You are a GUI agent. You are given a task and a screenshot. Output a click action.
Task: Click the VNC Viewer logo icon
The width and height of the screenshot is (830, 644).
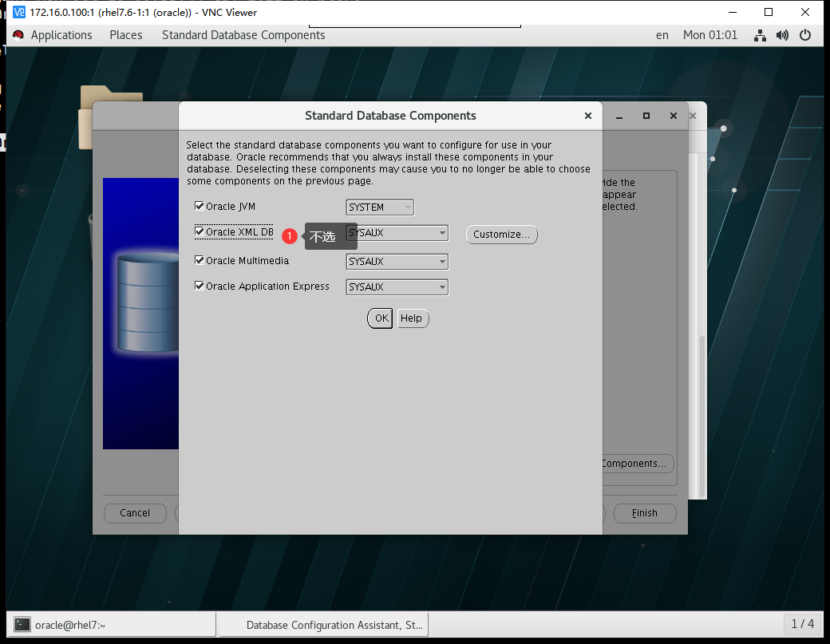pos(19,12)
